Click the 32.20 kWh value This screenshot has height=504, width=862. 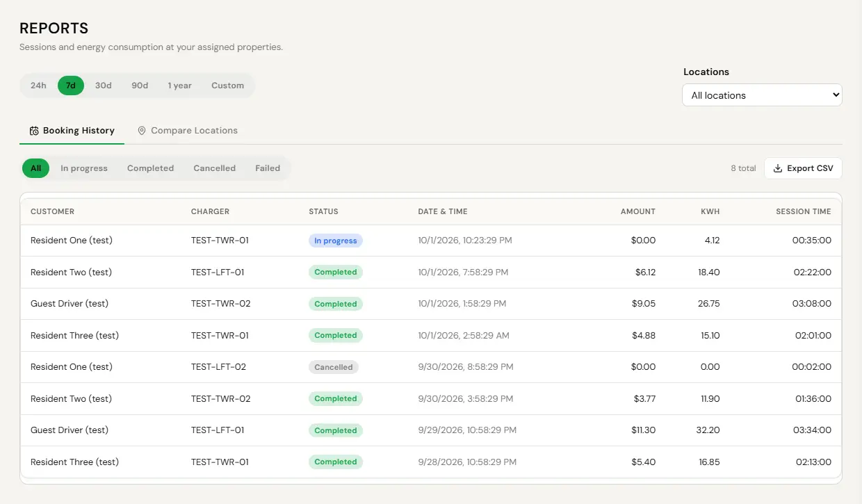coord(708,430)
